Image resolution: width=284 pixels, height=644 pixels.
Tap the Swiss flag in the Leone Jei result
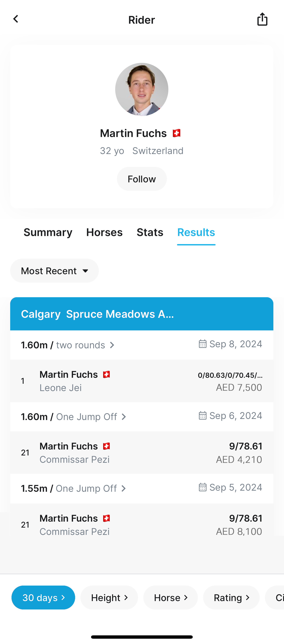(107, 374)
